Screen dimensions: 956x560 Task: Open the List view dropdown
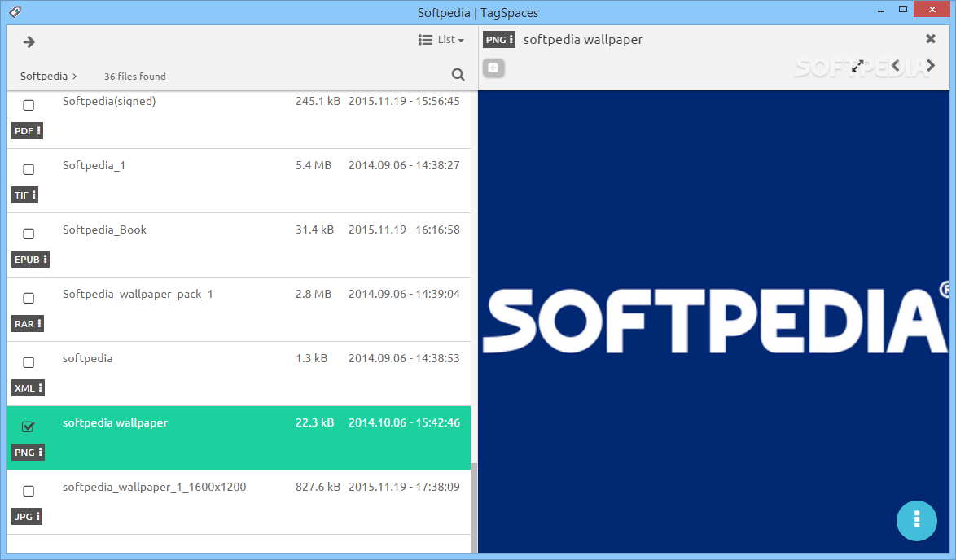[441, 40]
